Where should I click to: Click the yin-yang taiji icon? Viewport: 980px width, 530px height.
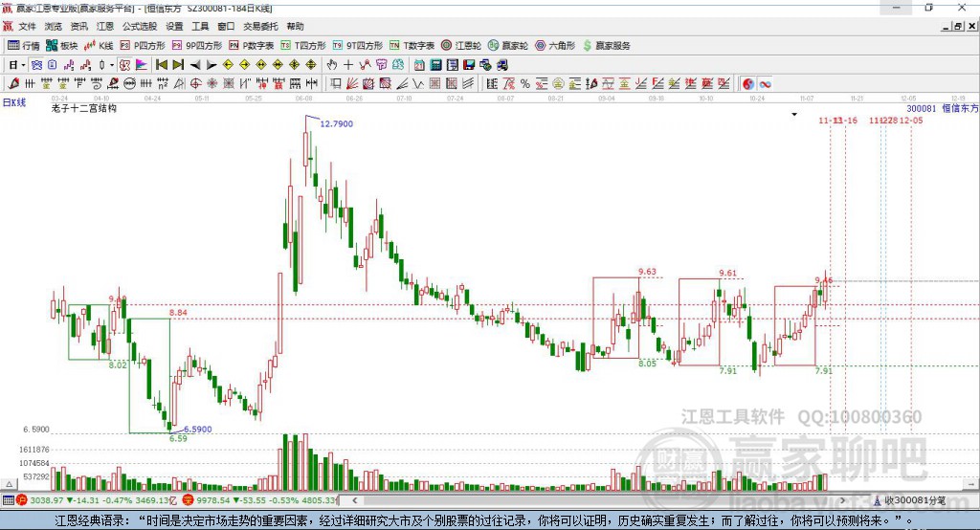(747, 84)
